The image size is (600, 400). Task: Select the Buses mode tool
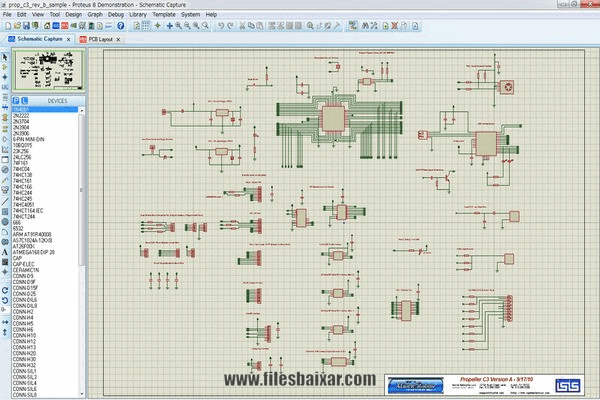click(x=5, y=108)
